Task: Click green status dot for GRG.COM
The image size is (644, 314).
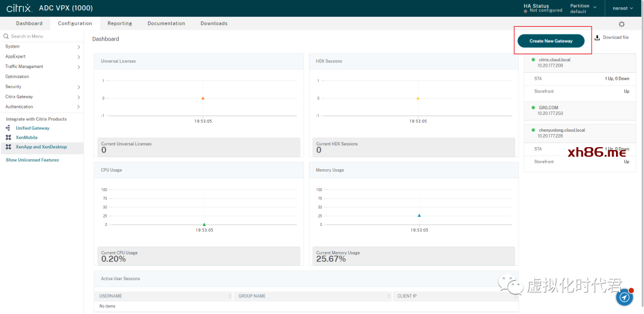Action: tap(534, 107)
